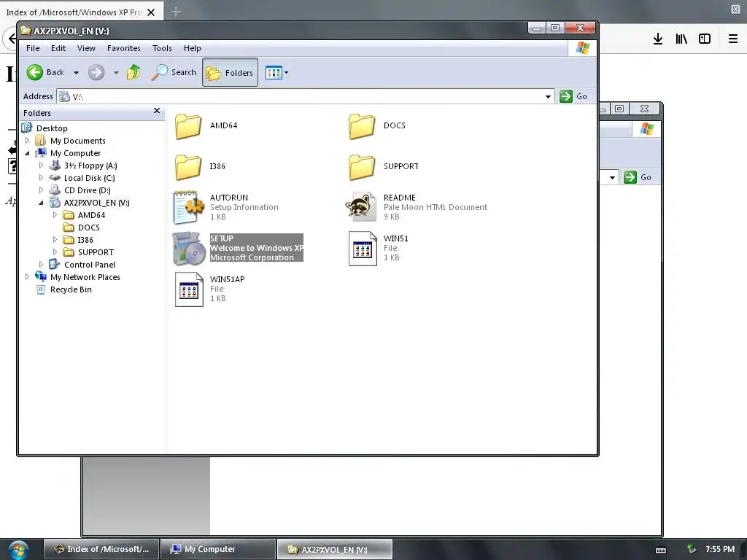Select Control Panel in the Folders tree

[90, 264]
